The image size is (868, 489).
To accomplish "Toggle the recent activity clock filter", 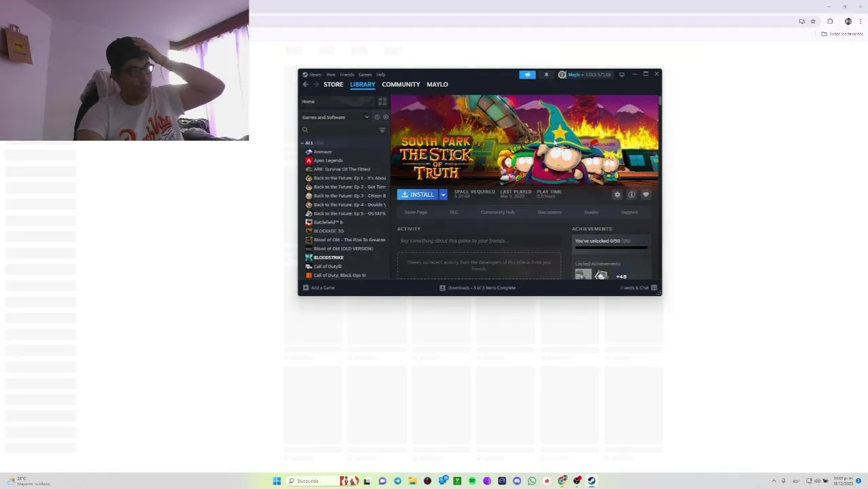I will [377, 117].
